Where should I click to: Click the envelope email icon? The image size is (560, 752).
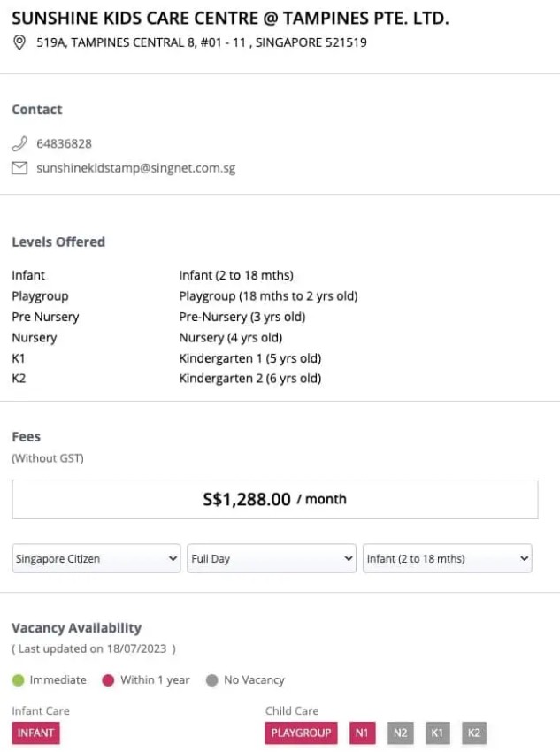pyautogui.click(x=19, y=168)
